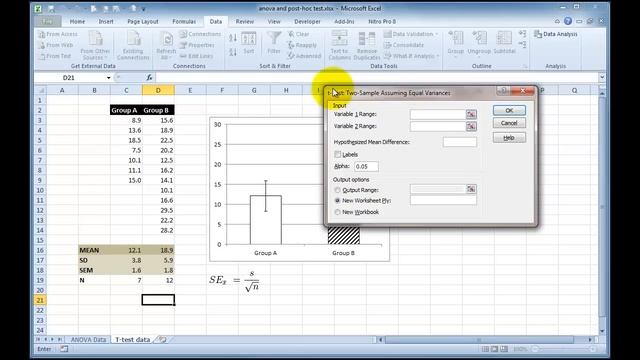This screenshot has width=640, height=360.
Task: Click the Variable 2 Range field
Action: click(438, 127)
